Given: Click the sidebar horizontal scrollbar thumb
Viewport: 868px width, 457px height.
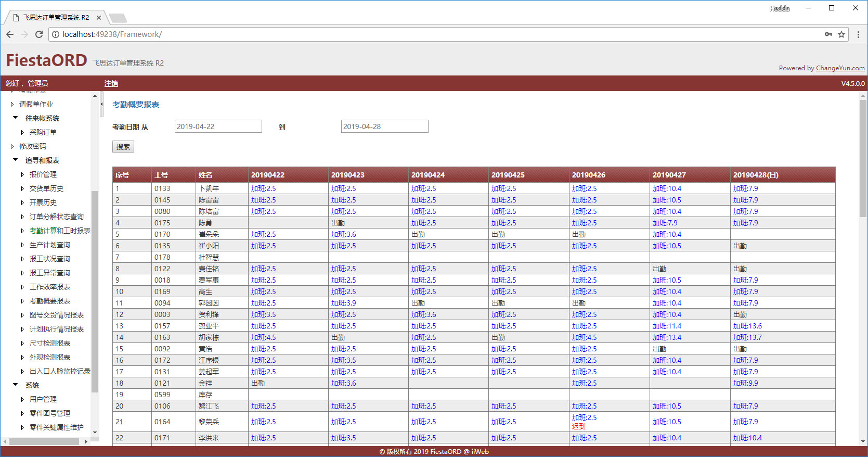Looking at the screenshot, I should 44,441.
